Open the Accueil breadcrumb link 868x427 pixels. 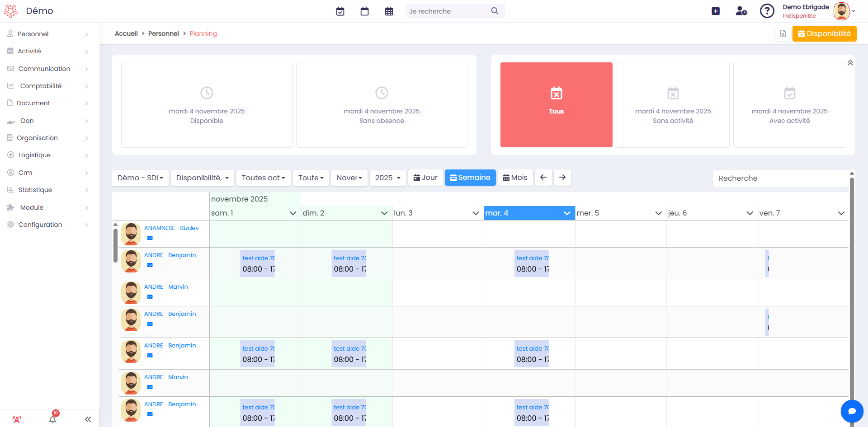126,33
